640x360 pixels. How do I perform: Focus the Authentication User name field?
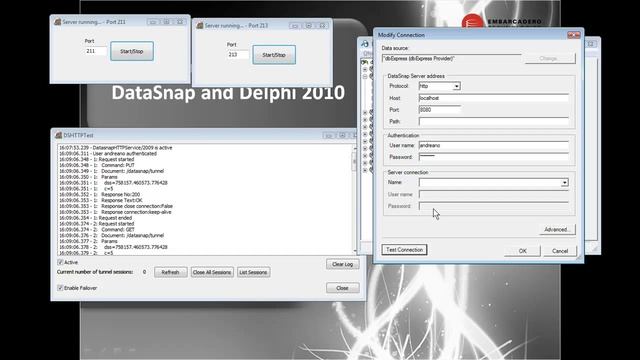(493, 145)
